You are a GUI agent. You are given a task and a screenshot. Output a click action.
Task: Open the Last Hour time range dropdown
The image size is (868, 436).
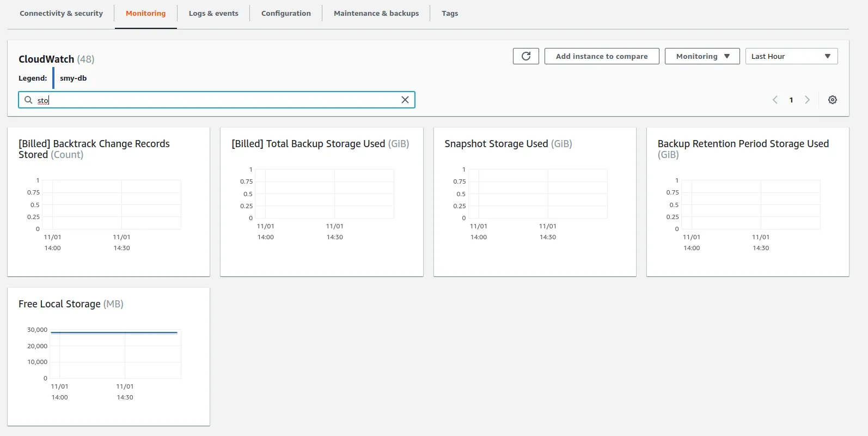[x=791, y=56]
